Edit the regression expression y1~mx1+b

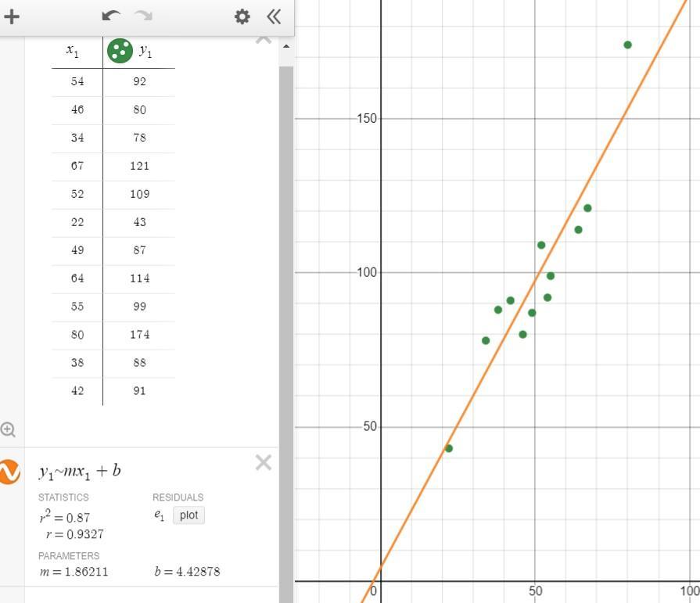pyautogui.click(x=80, y=472)
